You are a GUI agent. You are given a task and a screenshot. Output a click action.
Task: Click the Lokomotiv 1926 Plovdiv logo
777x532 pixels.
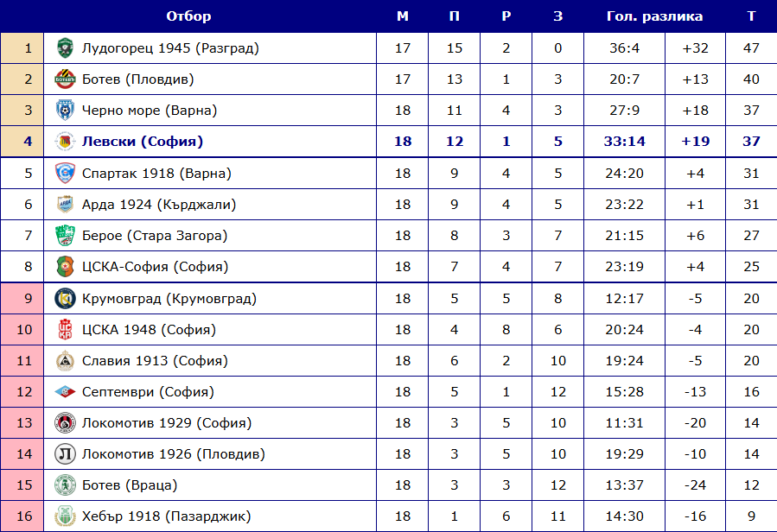(x=65, y=454)
